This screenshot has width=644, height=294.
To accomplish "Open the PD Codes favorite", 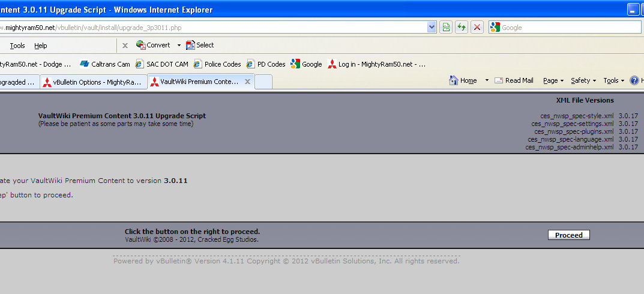I will 266,64.
